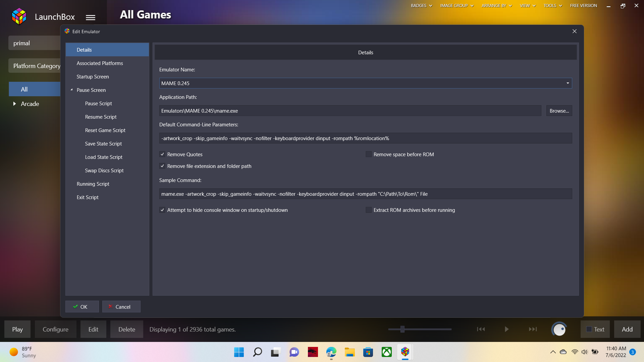The image size is (644, 362).
Task: Open the BADGES dropdown menu
Action: (421, 5)
